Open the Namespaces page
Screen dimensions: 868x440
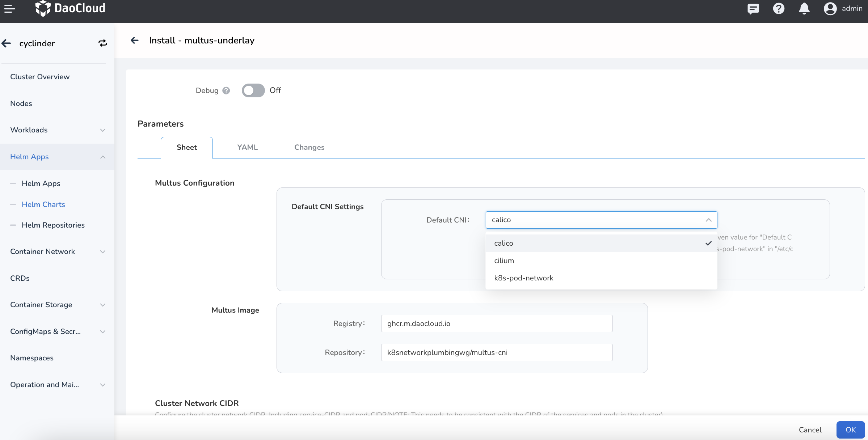32,358
